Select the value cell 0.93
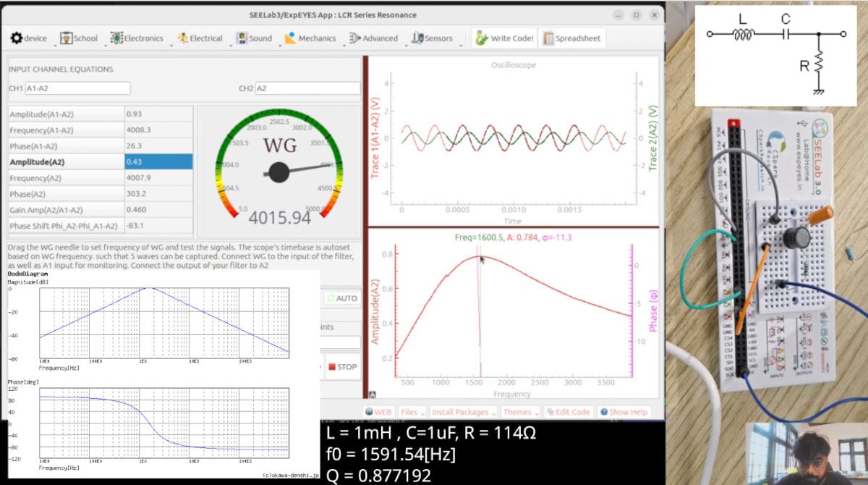The width and height of the screenshot is (868, 485). 158,114
